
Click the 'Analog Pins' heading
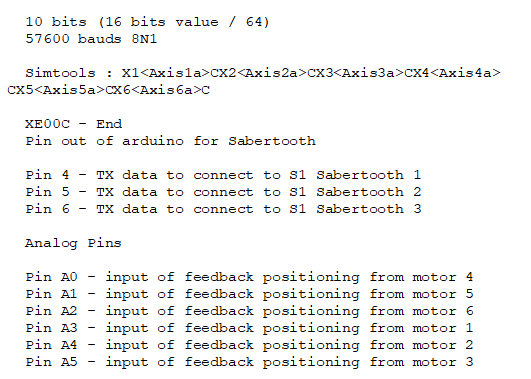coord(73,244)
